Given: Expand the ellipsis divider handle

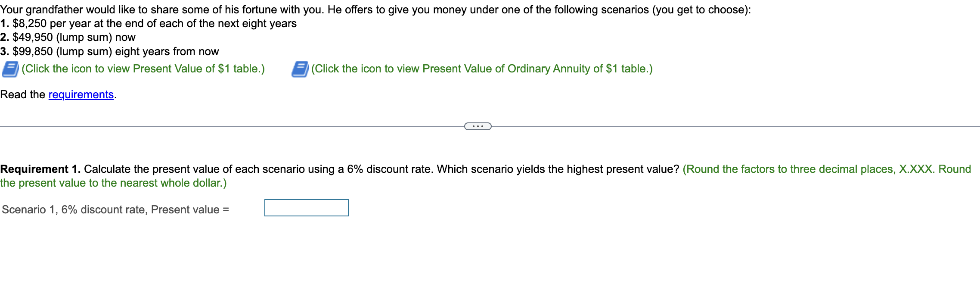Looking at the screenshot, I should point(478,126).
